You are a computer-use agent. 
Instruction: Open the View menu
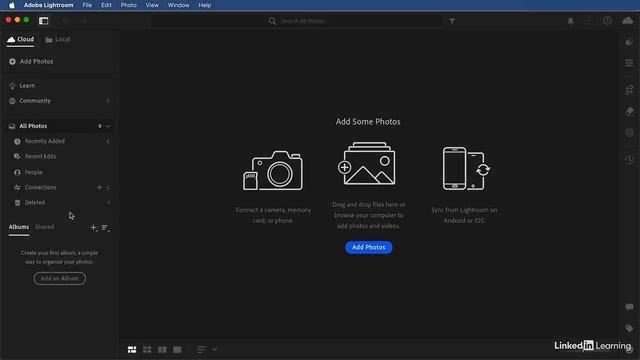pos(152,5)
